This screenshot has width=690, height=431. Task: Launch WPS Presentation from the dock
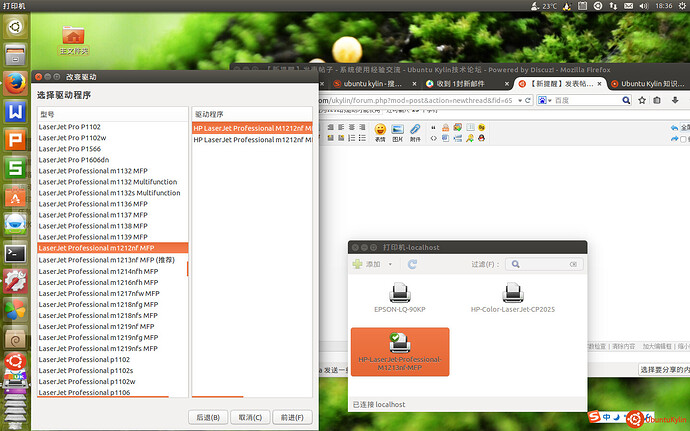coord(15,140)
